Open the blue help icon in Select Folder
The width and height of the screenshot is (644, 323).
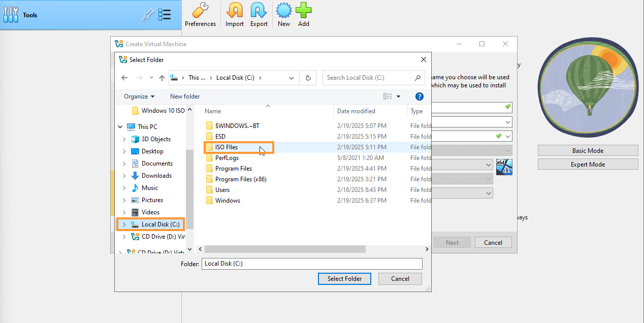(x=420, y=96)
